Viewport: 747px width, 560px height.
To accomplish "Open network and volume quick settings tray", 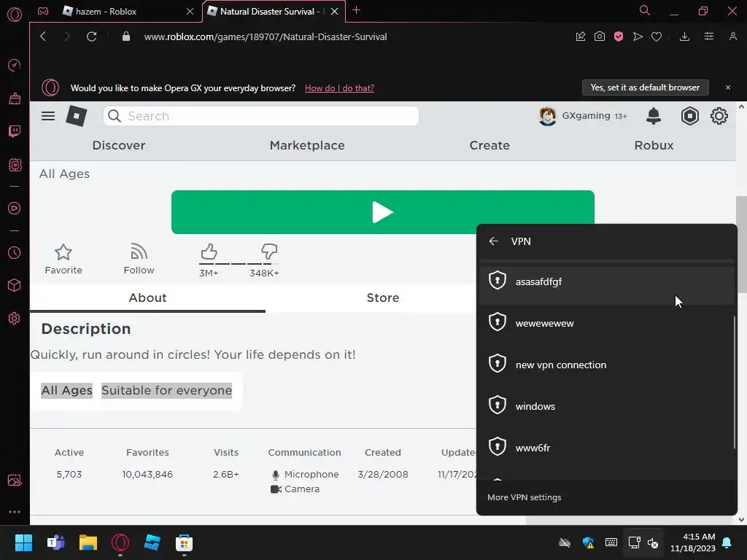I will [643, 542].
